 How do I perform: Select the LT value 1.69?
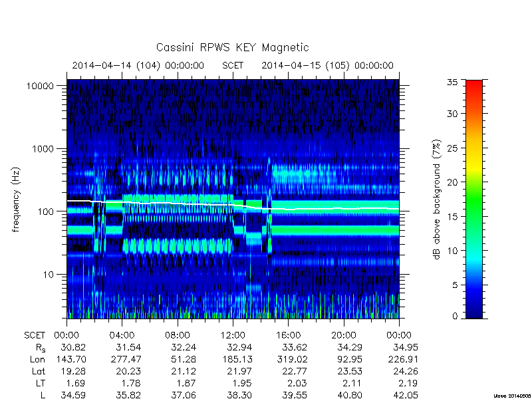[76, 384]
